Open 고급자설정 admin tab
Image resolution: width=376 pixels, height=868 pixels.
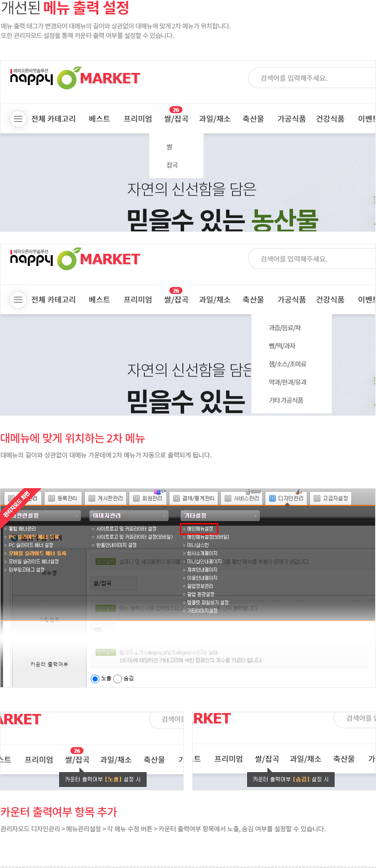tap(331, 498)
